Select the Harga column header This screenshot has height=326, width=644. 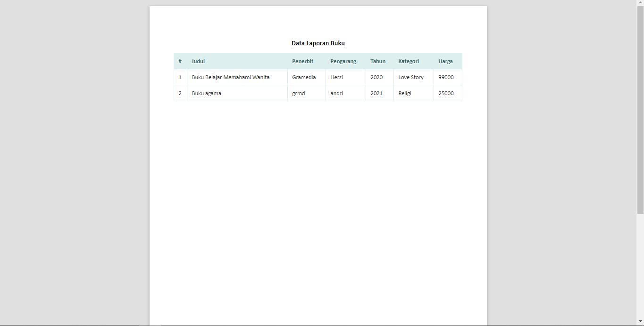click(446, 61)
